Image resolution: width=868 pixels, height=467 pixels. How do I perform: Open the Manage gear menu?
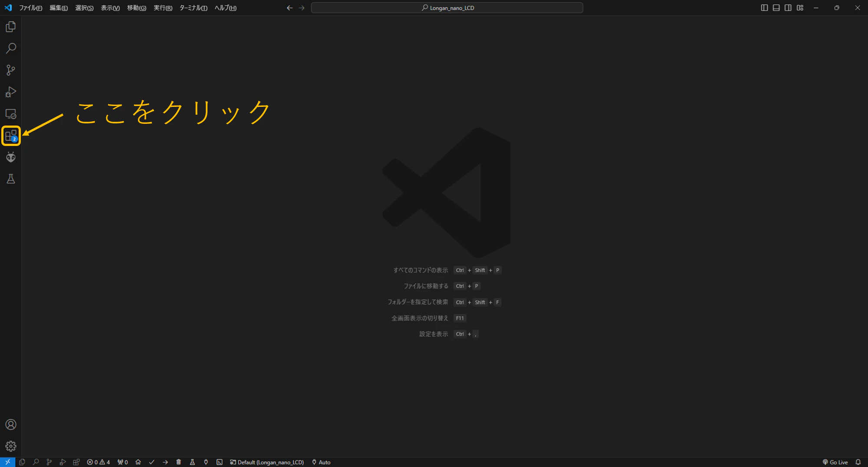pos(11,446)
